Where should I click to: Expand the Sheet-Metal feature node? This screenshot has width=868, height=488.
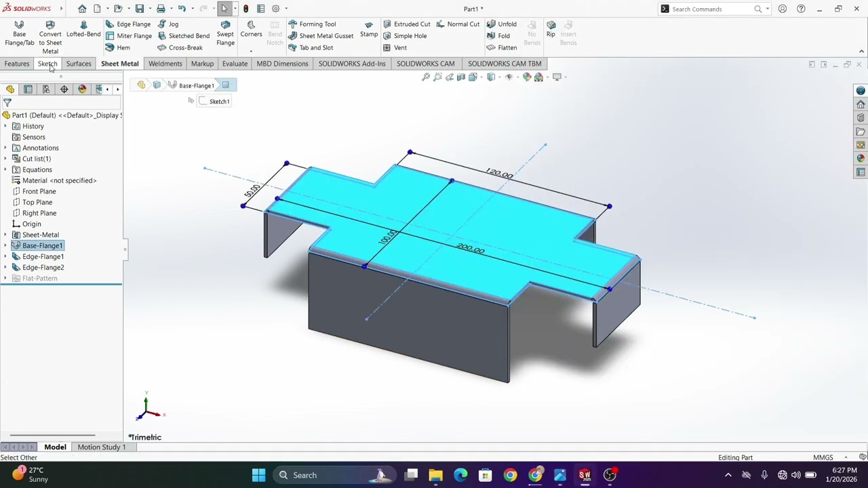5,235
